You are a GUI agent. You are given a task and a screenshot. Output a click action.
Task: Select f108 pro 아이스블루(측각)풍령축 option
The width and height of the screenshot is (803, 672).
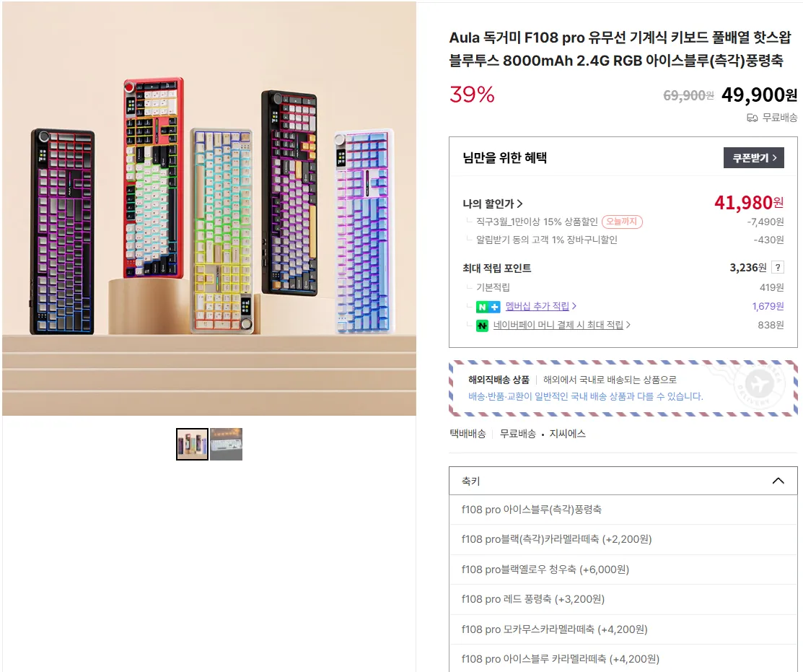pyautogui.click(x=623, y=510)
